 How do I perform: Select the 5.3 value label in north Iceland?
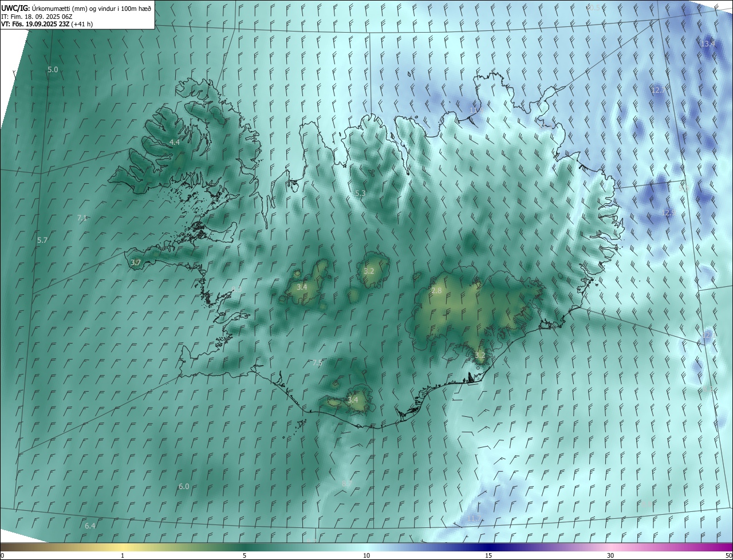360,194
